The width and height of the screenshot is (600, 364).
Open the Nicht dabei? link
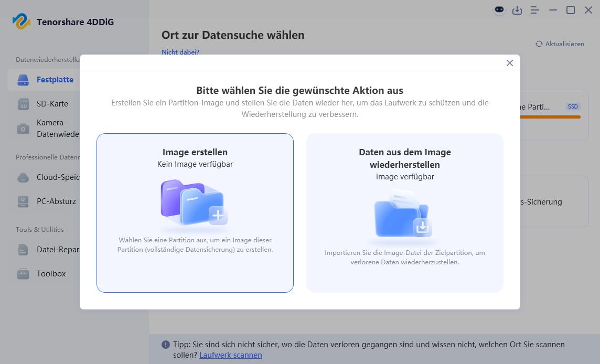coord(180,52)
